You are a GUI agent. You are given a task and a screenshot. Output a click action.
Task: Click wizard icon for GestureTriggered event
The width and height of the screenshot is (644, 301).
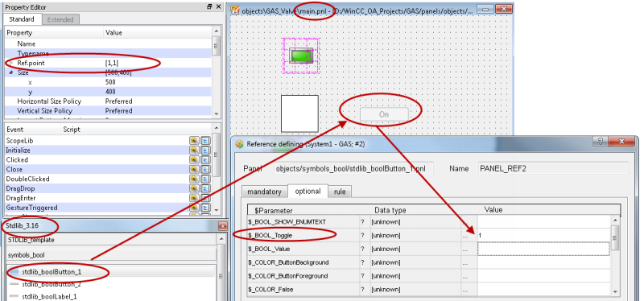point(194,208)
